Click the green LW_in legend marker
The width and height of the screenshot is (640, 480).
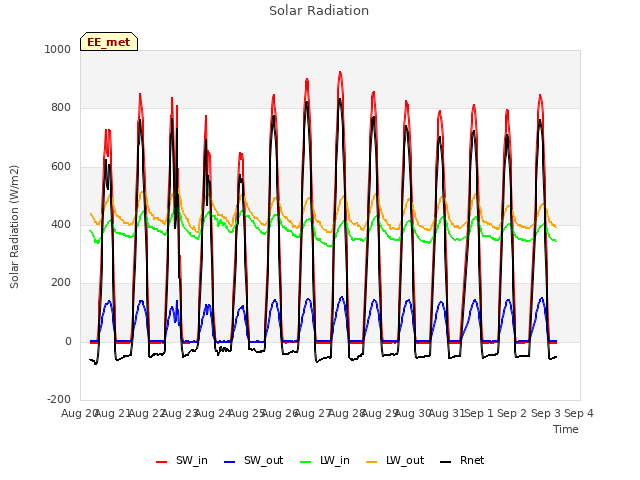coord(306,462)
